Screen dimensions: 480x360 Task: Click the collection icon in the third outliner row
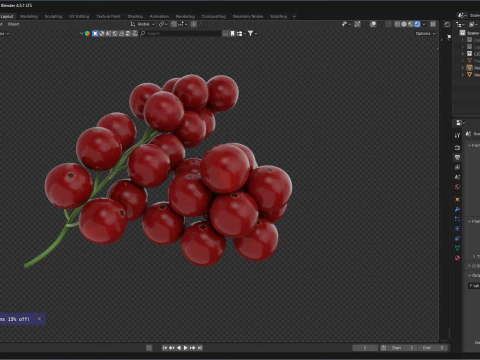point(469,54)
